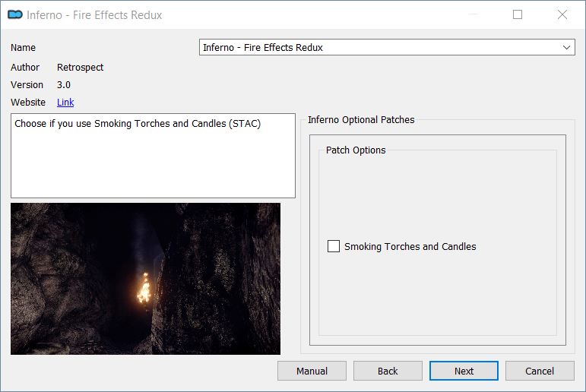Click the Website field label
Image resolution: width=586 pixels, height=392 pixels.
click(x=28, y=103)
